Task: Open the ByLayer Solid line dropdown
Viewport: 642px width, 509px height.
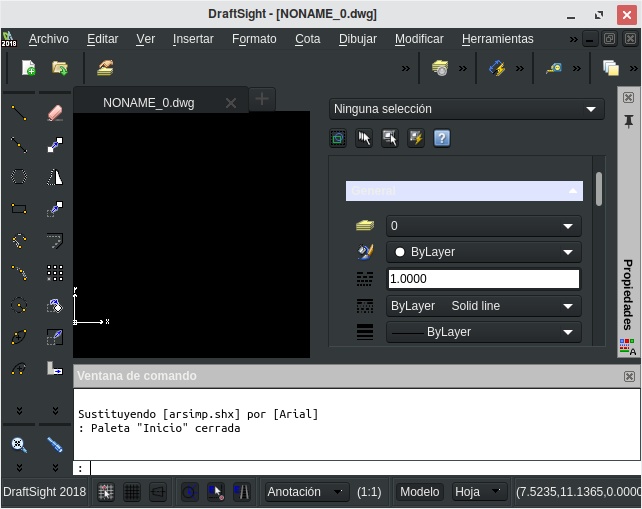Action: click(x=484, y=306)
